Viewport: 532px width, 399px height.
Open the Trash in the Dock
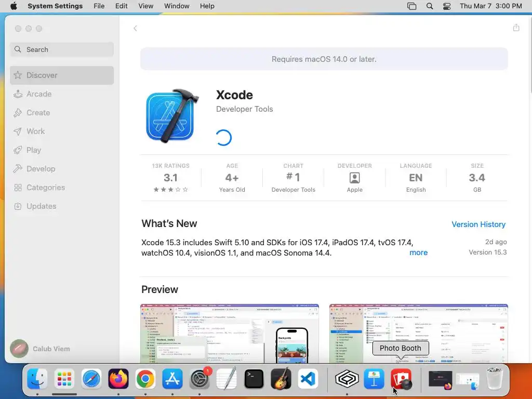click(495, 379)
